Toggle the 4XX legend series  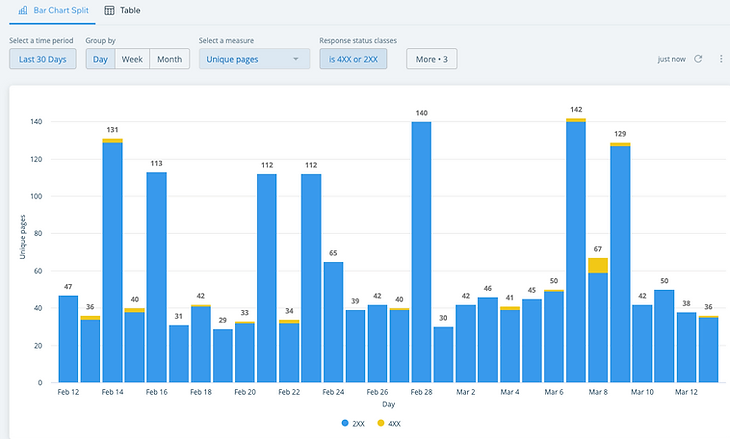click(389, 423)
